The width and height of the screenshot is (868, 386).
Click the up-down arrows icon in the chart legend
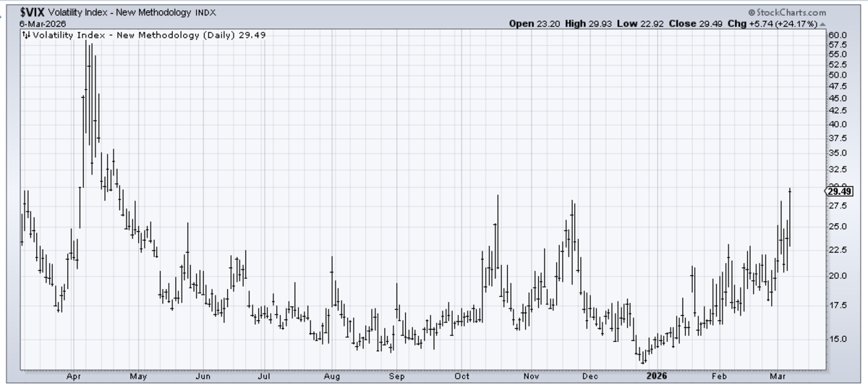pyautogui.click(x=27, y=35)
